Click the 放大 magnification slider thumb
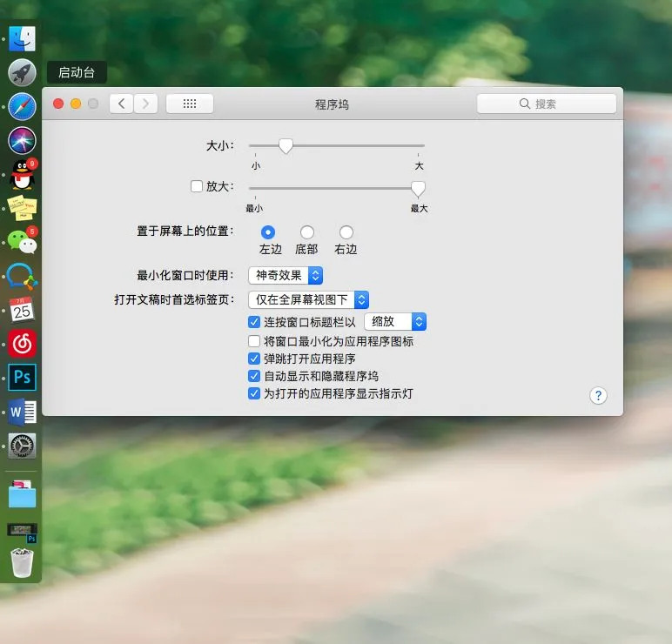 tap(418, 189)
